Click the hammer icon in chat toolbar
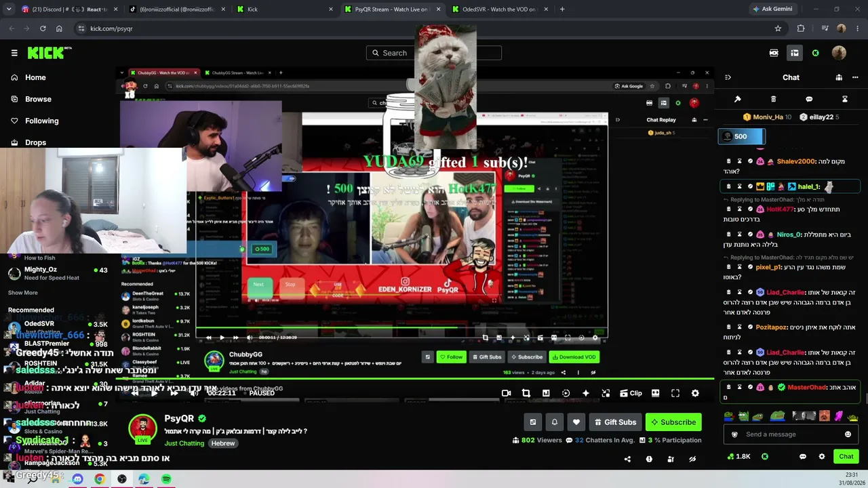Image resolution: width=868 pixels, height=488 pixels. point(738,99)
